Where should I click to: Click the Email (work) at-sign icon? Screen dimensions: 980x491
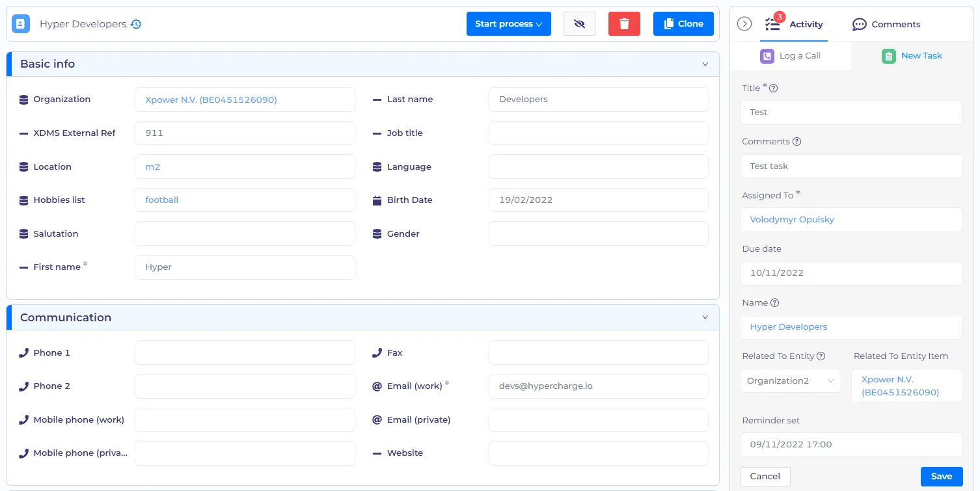[x=377, y=386]
